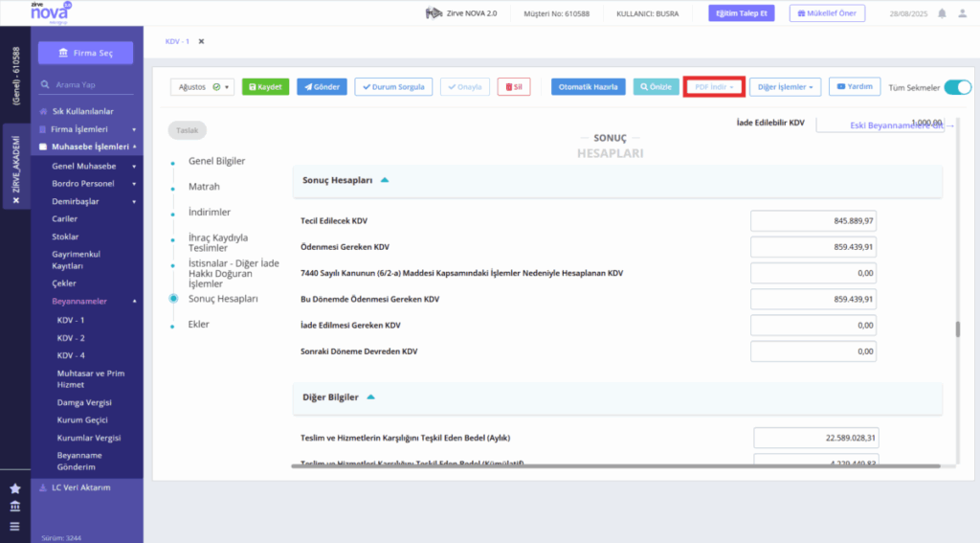
Task: Click the favorites star icon in left strip
Action: click(15, 488)
